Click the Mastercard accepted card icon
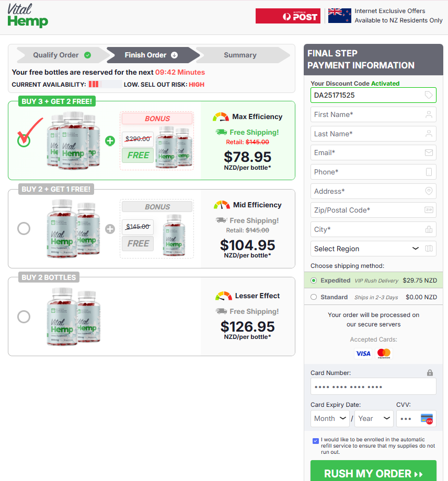The image size is (448, 481). point(383,354)
